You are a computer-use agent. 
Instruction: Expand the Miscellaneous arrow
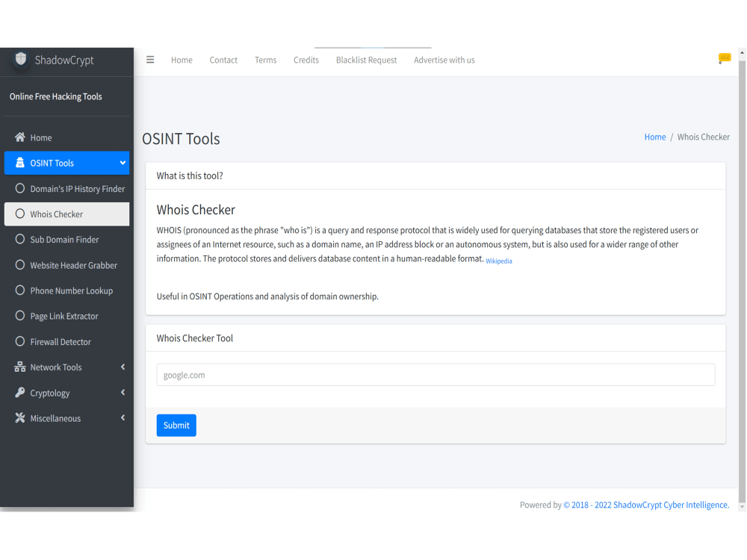(x=123, y=418)
